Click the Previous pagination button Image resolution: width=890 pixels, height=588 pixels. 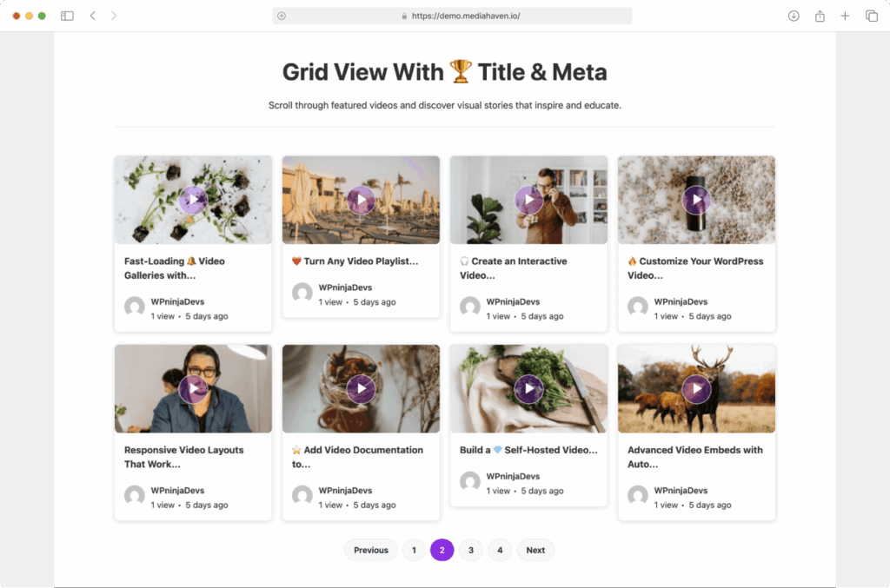coord(371,550)
